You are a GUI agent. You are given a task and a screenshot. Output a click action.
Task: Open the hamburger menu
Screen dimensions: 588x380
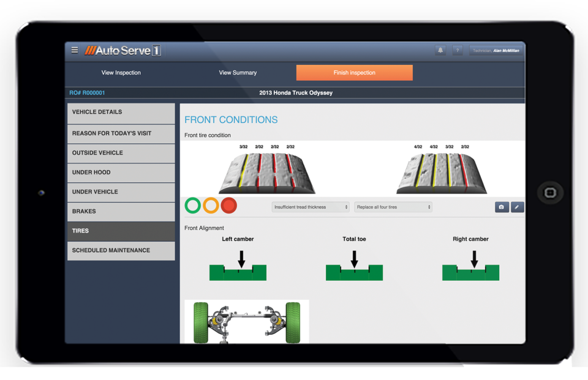pos(74,50)
